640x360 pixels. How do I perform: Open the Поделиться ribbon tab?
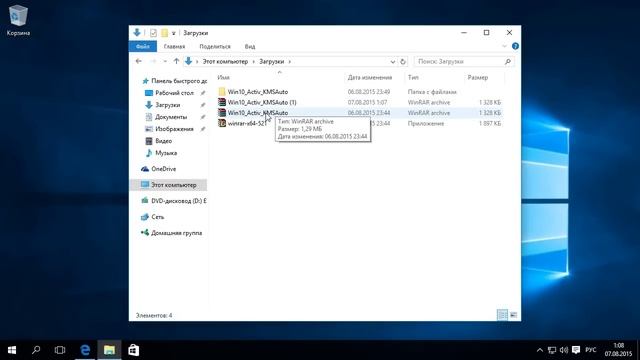pos(215,47)
